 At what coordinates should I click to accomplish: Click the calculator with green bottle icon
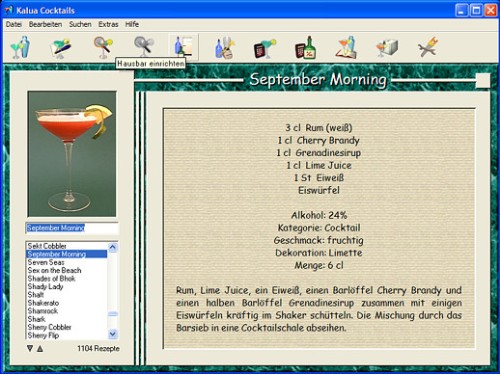point(305,48)
